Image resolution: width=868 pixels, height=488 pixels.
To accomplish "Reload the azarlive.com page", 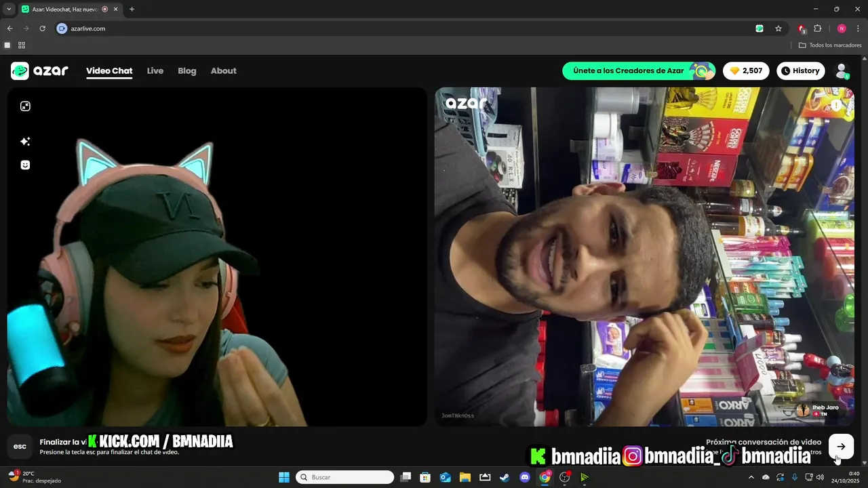I will click(x=42, y=28).
